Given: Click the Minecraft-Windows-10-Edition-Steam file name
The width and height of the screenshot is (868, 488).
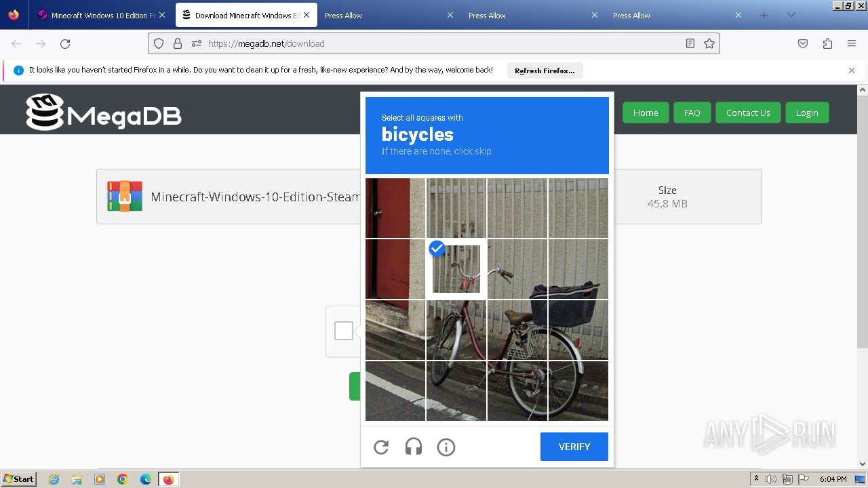Looking at the screenshot, I should coord(256,197).
